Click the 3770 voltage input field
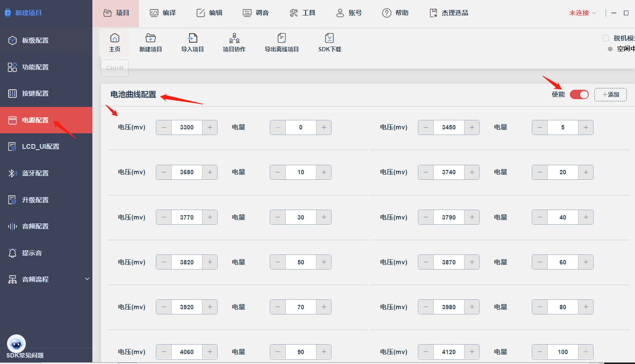 187,217
